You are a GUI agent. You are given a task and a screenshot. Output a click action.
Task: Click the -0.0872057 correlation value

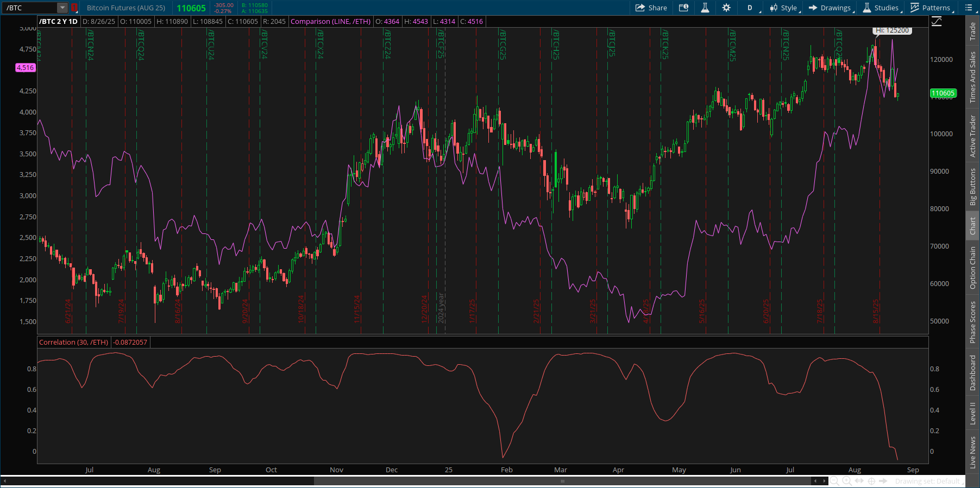(x=130, y=342)
